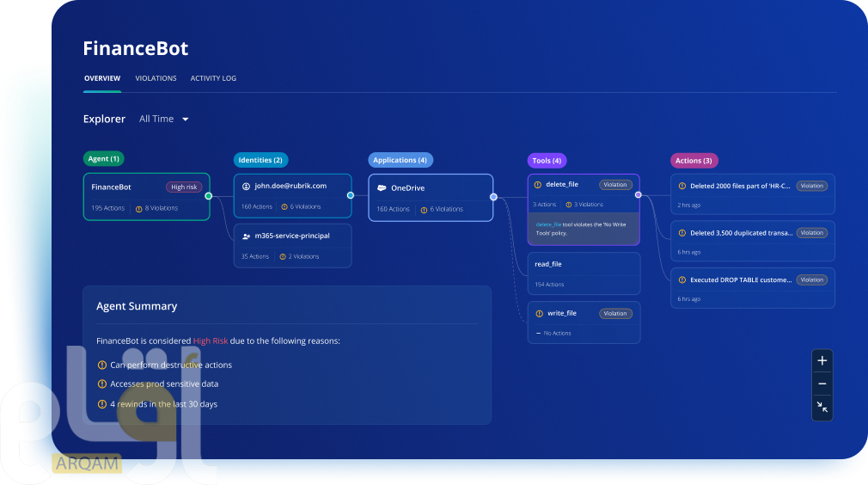Screen dimensions: 868x485
Task: Click warning icon beside 'Can perform destructive actions'
Action: coord(102,365)
